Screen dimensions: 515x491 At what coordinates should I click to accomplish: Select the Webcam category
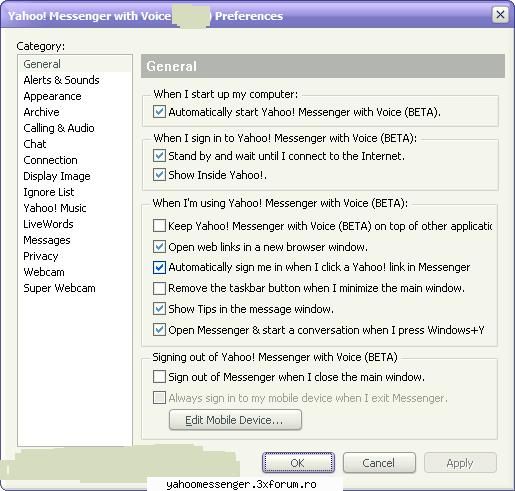(x=44, y=272)
